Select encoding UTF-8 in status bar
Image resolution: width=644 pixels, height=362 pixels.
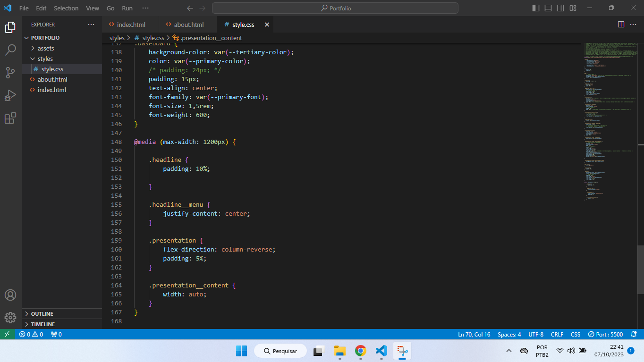click(536, 334)
